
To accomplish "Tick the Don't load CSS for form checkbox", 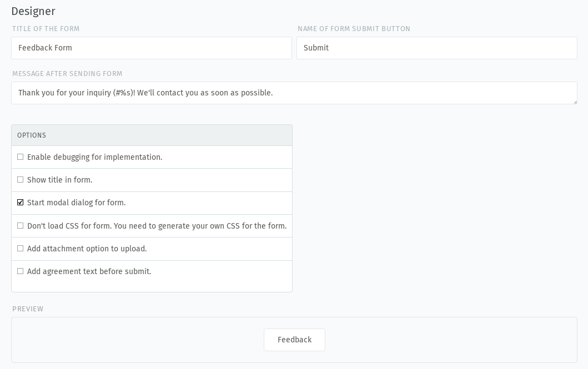I will pyautogui.click(x=20, y=225).
